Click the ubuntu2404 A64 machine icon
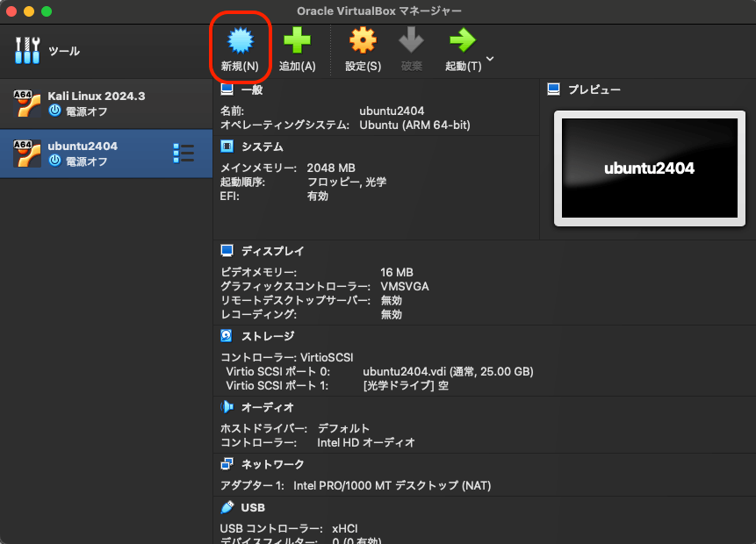The image size is (756, 544). pyautogui.click(x=27, y=154)
